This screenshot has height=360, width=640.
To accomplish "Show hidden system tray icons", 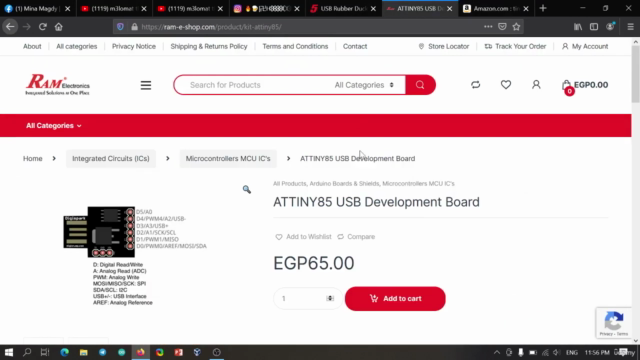I will (497, 353).
